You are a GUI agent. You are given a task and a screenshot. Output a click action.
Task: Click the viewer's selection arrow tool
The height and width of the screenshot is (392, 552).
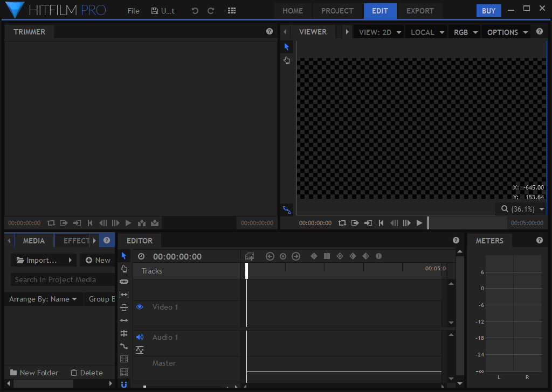[x=287, y=47]
